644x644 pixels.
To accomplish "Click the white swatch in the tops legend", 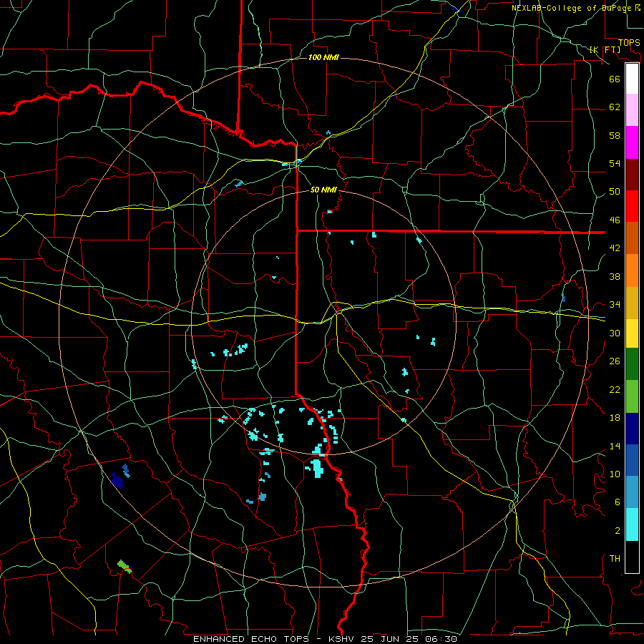I will coord(632,79).
